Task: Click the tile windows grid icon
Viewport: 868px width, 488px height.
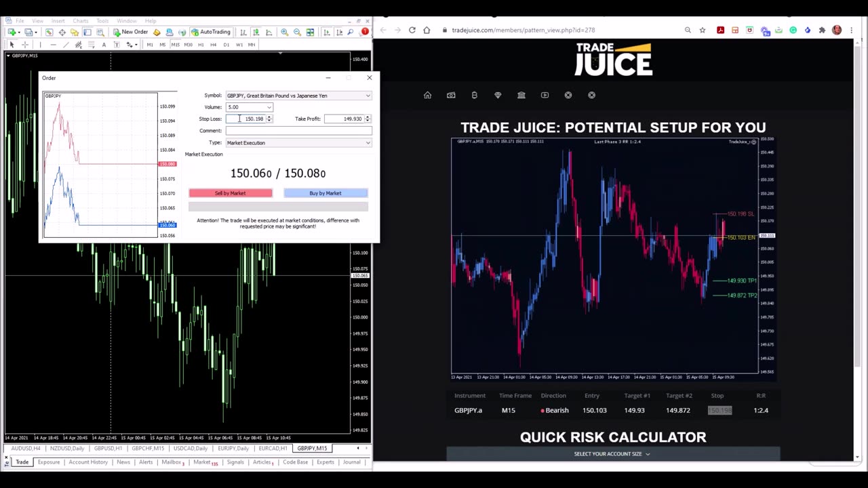Action: [x=310, y=32]
